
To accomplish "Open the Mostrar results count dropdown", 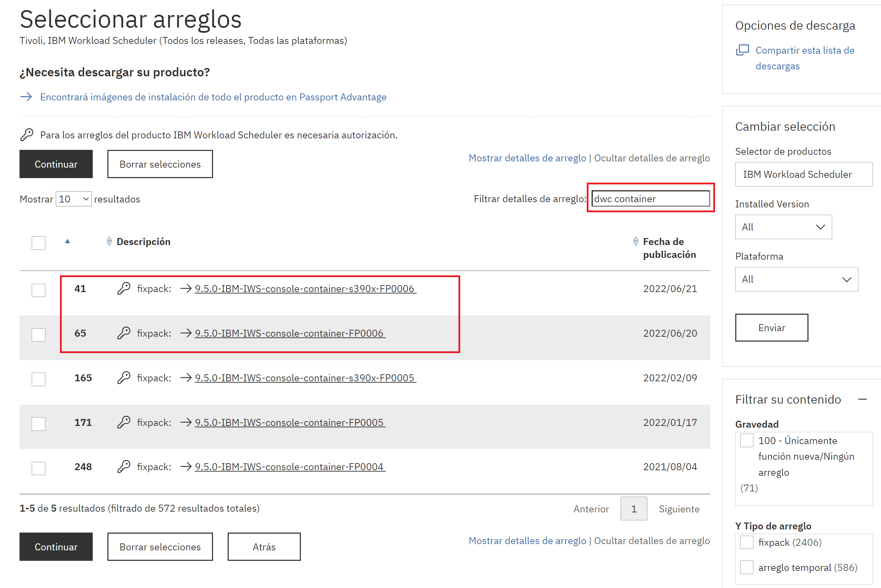I will (74, 199).
